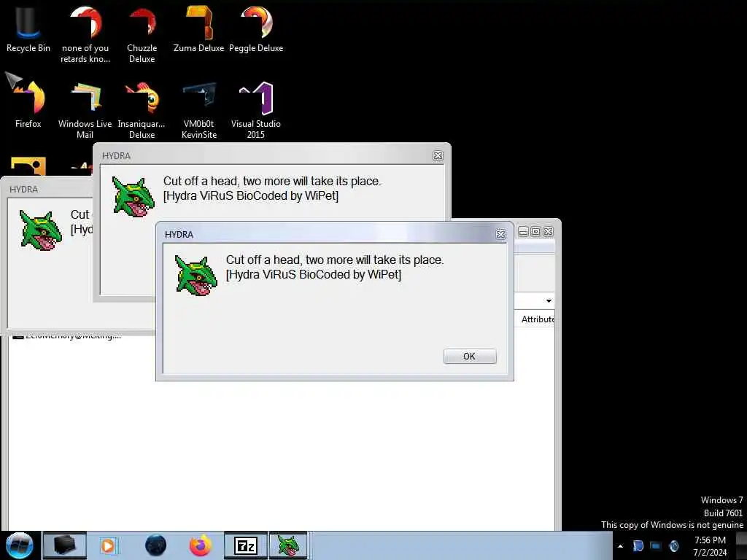Open the Action Center flag tray icon
The width and height of the screenshot is (747, 560).
[x=638, y=546]
